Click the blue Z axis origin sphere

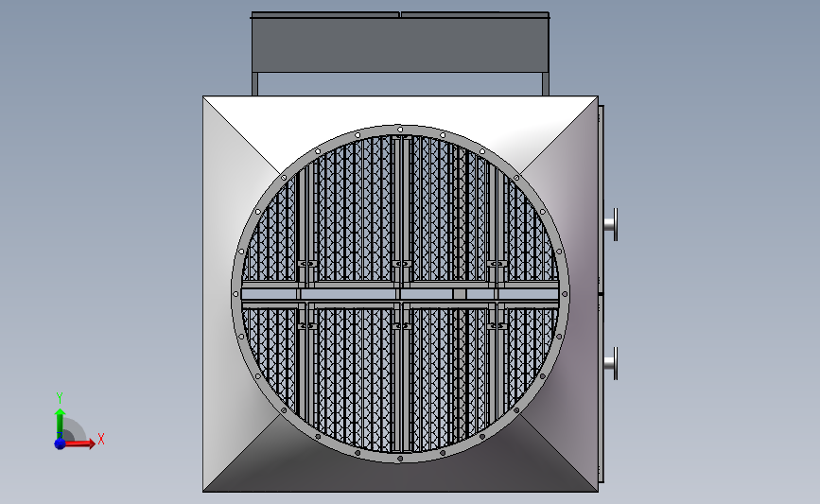(x=60, y=443)
